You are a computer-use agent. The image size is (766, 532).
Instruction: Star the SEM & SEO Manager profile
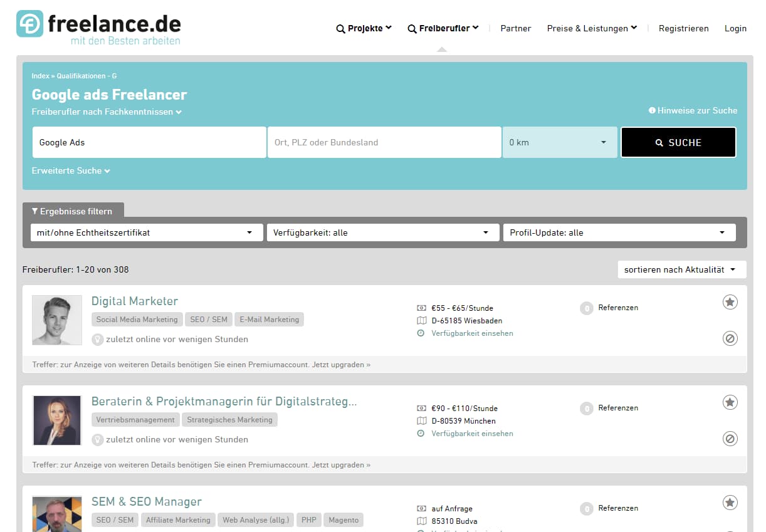[730, 503]
